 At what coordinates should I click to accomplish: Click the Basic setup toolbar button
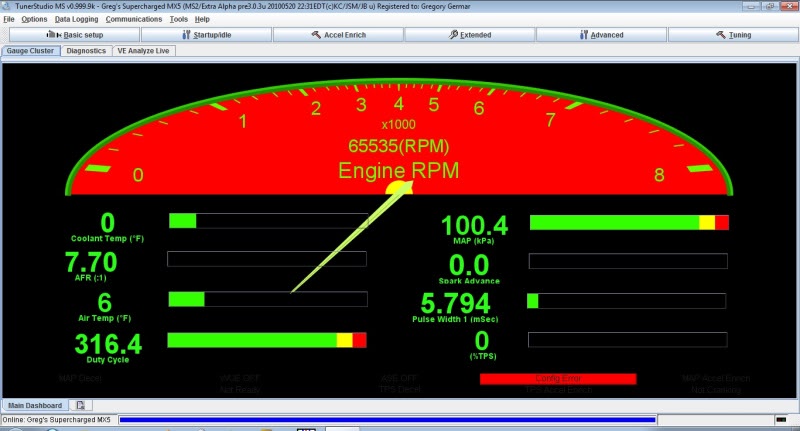[74, 35]
